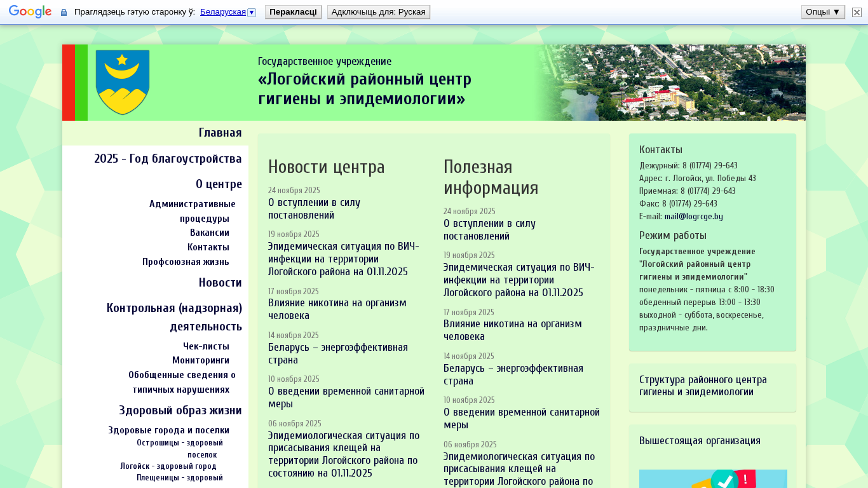The height and width of the screenshot is (488, 868).
Task: Select Чек-листы in the sidebar
Action: pyautogui.click(x=206, y=346)
